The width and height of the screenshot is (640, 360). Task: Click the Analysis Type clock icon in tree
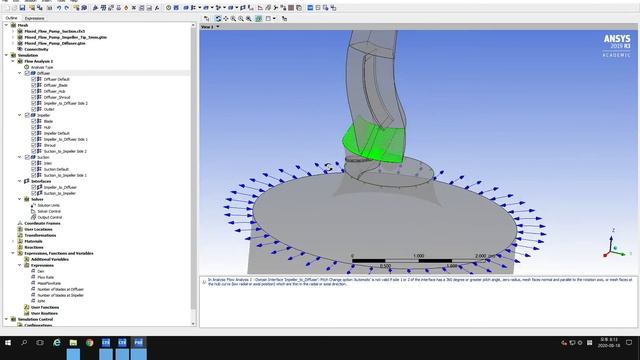click(27, 67)
